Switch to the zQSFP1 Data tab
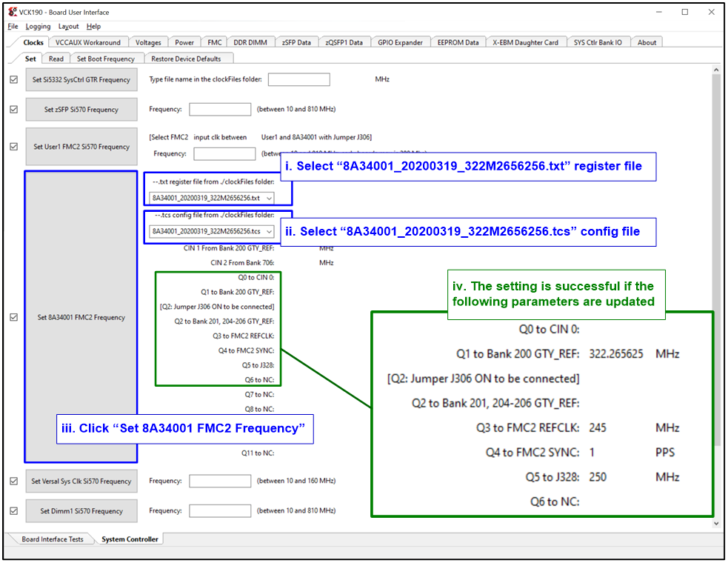 click(344, 42)
